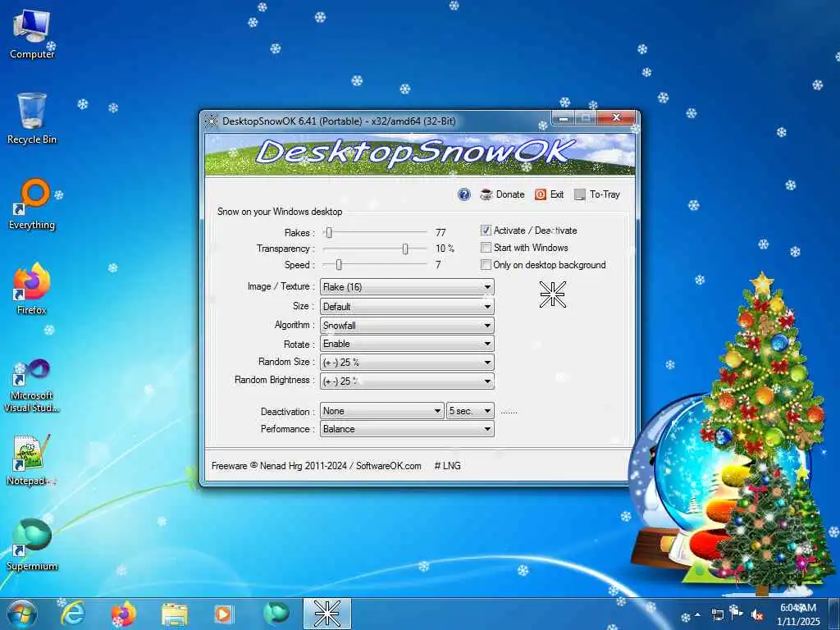The image size is (840, 630).
Task: Select the Supermium desktop shortcut
Action: tap(32, 545)
